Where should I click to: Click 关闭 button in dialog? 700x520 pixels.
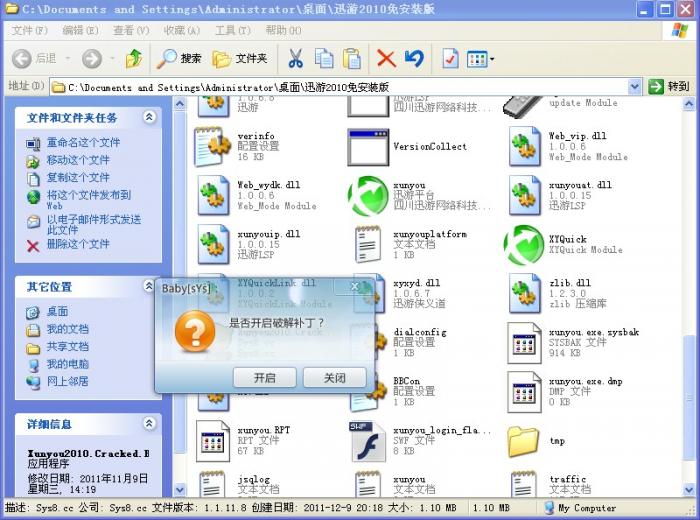click(x=335, y=378)
